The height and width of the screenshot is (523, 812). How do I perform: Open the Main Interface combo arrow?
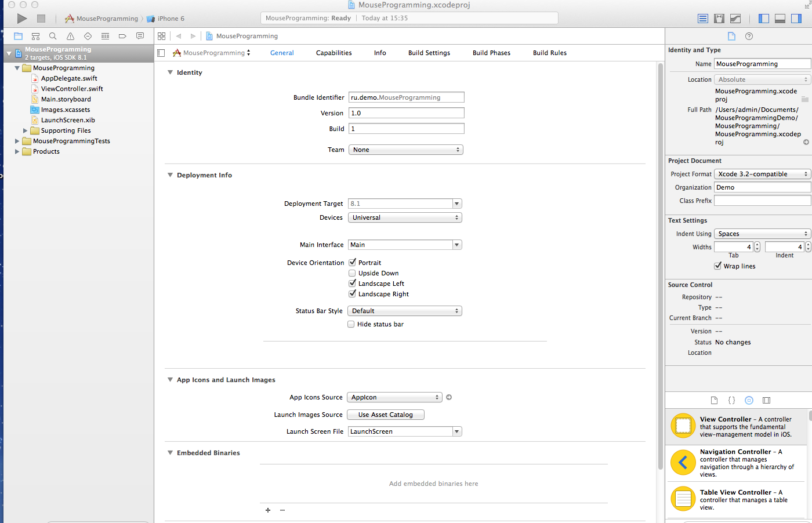(x=457, y=245)
